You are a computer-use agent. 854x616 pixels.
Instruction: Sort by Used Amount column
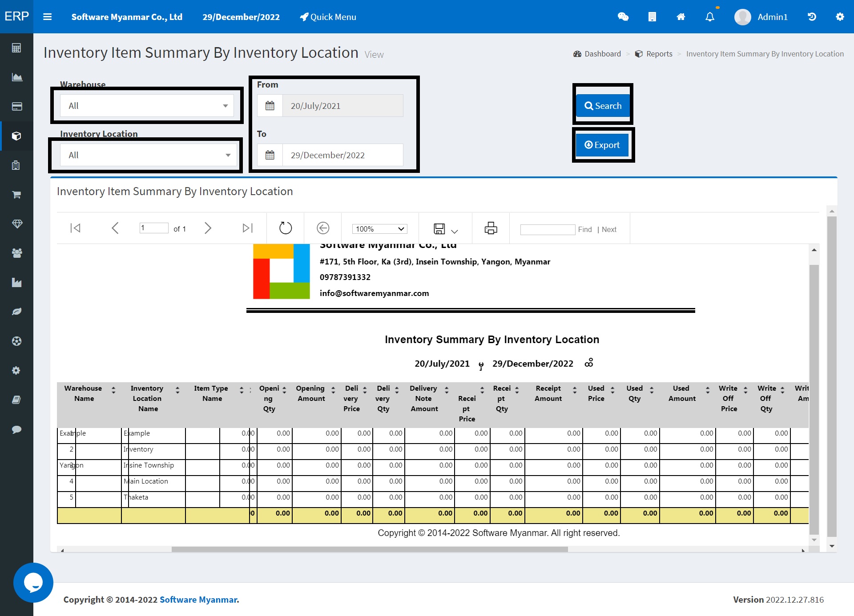[x=707, y=390]
